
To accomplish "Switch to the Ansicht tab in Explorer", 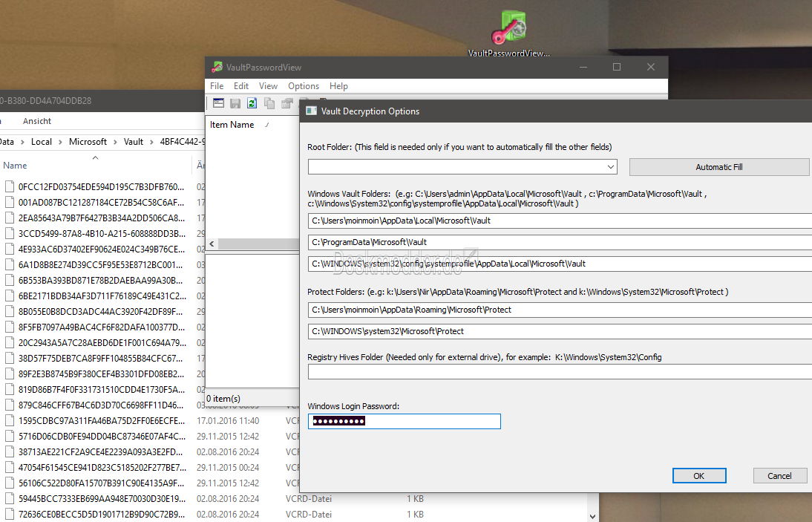I will click(x=37, y=121).
